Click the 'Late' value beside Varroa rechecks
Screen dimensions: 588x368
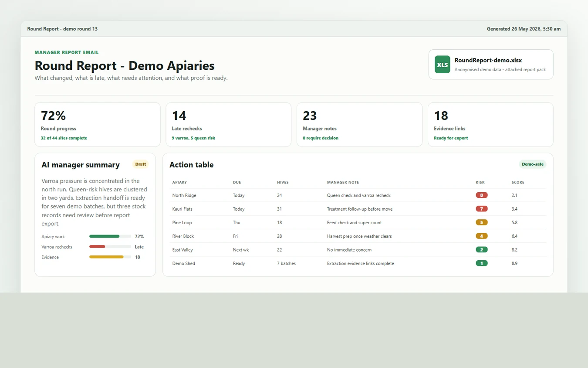coord(139,247)
